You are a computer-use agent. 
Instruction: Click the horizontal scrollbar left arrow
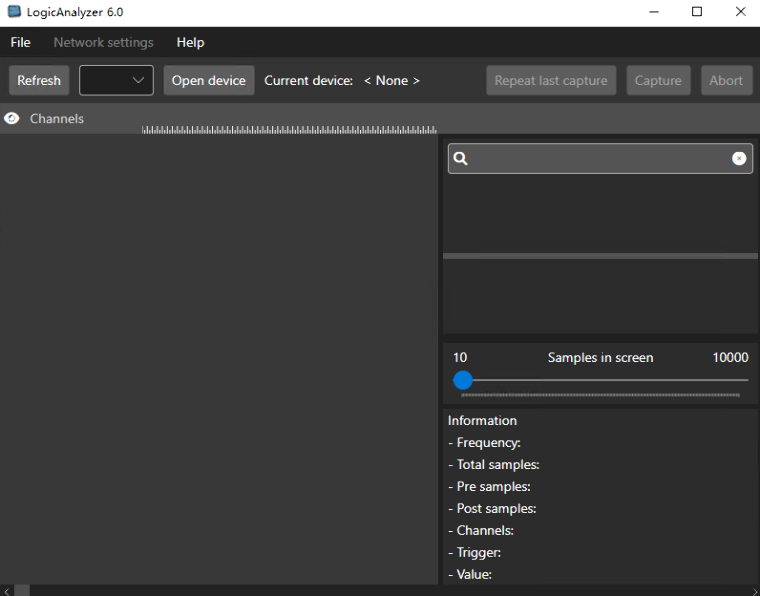tap(6, 591)
